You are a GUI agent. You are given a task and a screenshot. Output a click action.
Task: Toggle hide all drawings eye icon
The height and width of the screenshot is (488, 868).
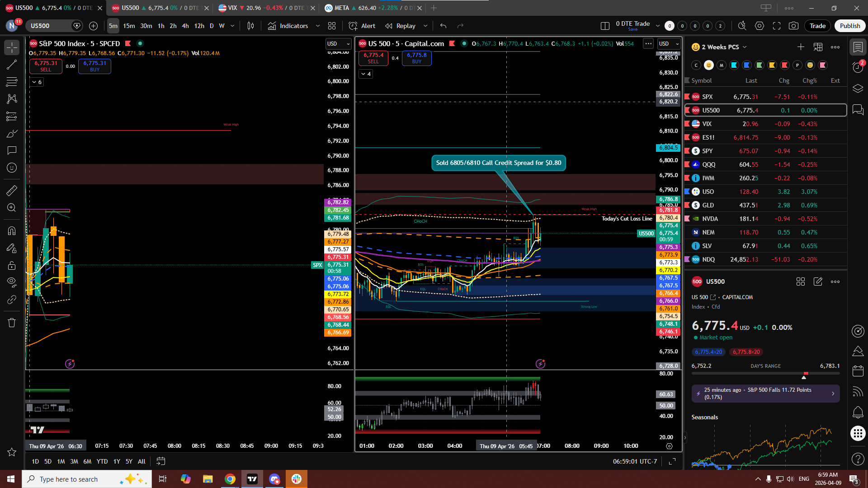tap(12, 282)
